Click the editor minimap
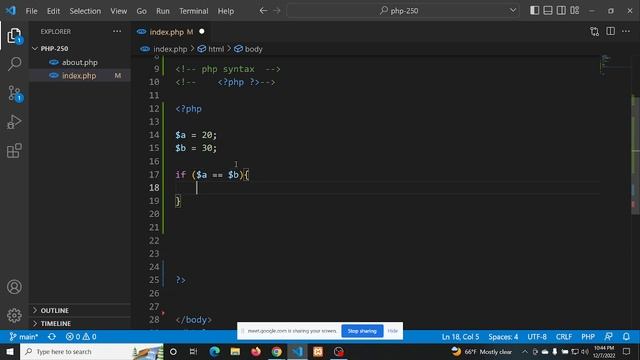640x360 pixels. click(x=614, y=65)
